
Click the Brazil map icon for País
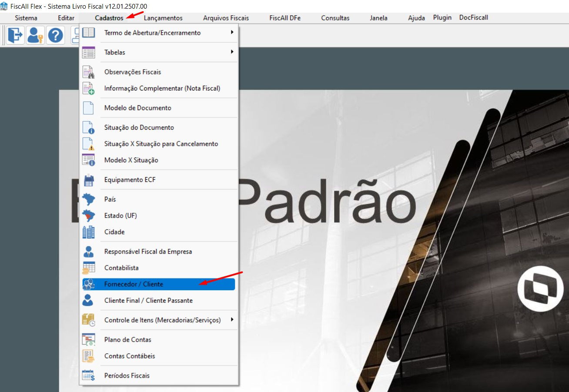[89, 199]
